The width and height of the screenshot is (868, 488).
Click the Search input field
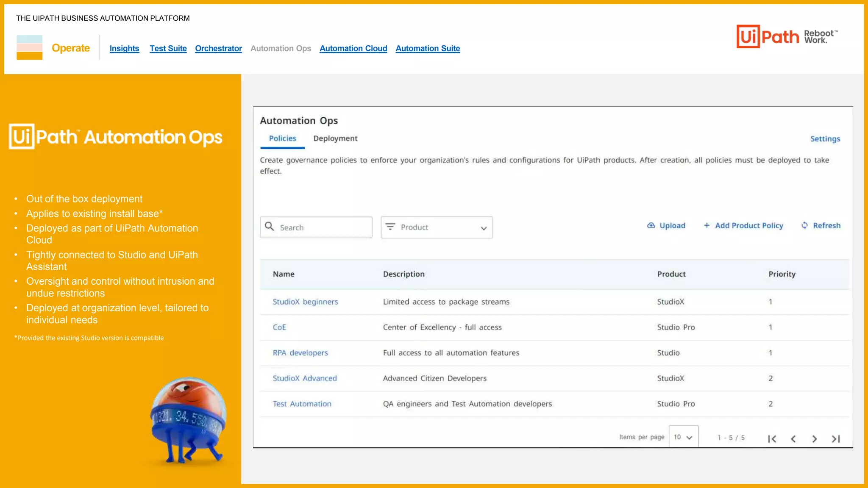pyautogui.click(x=322, y=227)
